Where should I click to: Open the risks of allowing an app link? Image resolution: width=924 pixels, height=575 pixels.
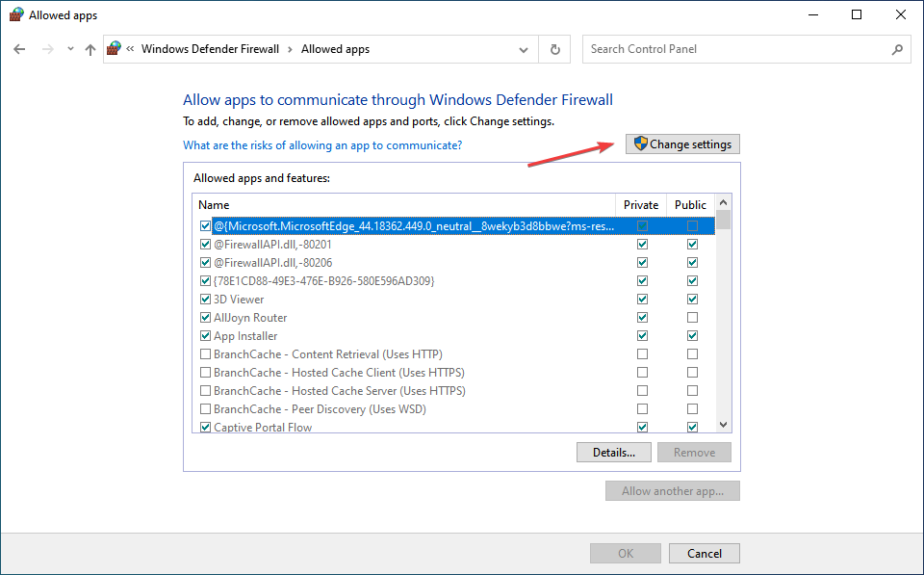click(x=322, y=145)
